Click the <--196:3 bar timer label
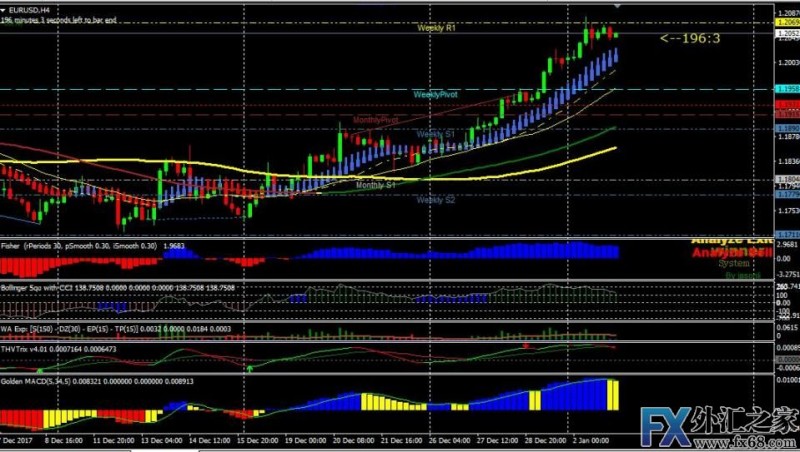Image resolution: width=800 pixels, height=452 pixels. coord(690,38)
